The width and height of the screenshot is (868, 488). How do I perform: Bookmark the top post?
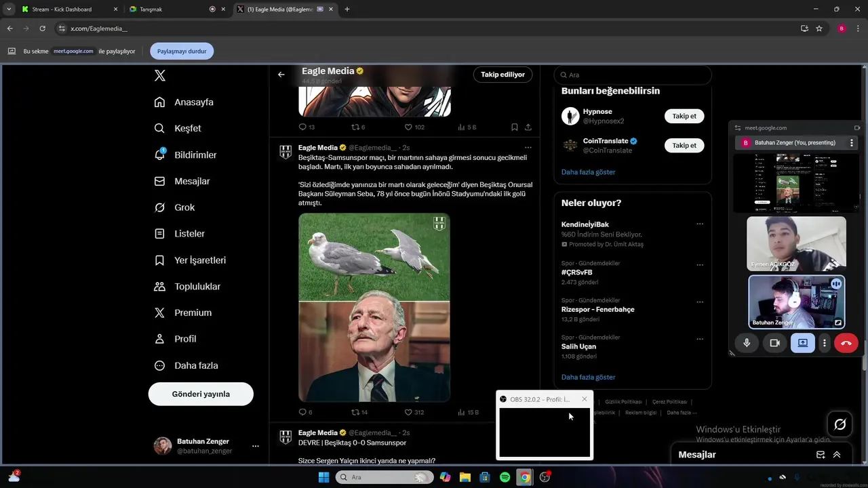[515, 127]
